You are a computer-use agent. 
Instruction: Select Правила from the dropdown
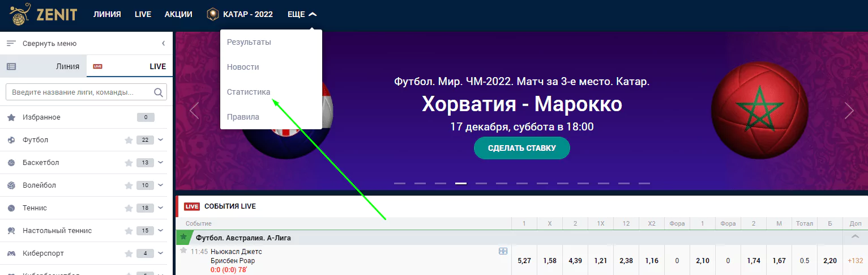click(243, 117)
